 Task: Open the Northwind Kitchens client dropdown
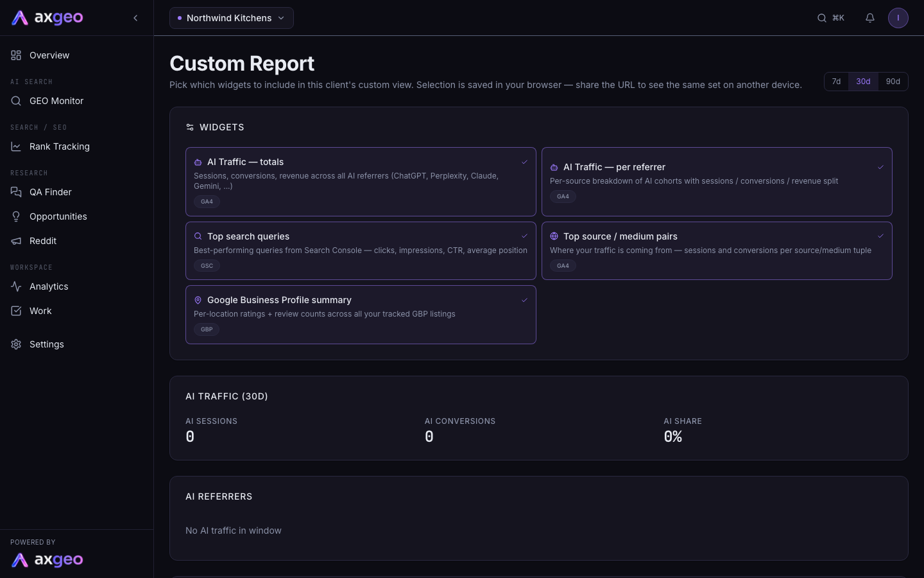click(x=232, y=18)
